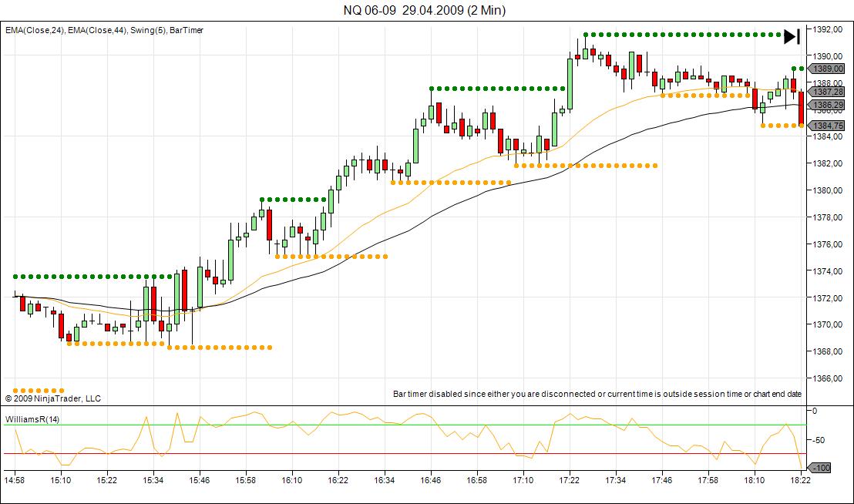854x504 pixels.
Task: Click the 16:34 time axis label
Action: point(385,480)
